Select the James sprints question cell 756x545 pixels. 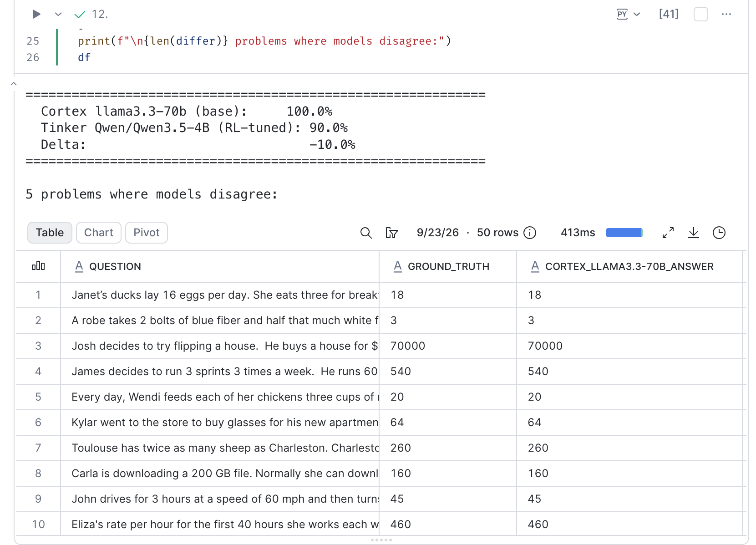click(x=220, y=372)
